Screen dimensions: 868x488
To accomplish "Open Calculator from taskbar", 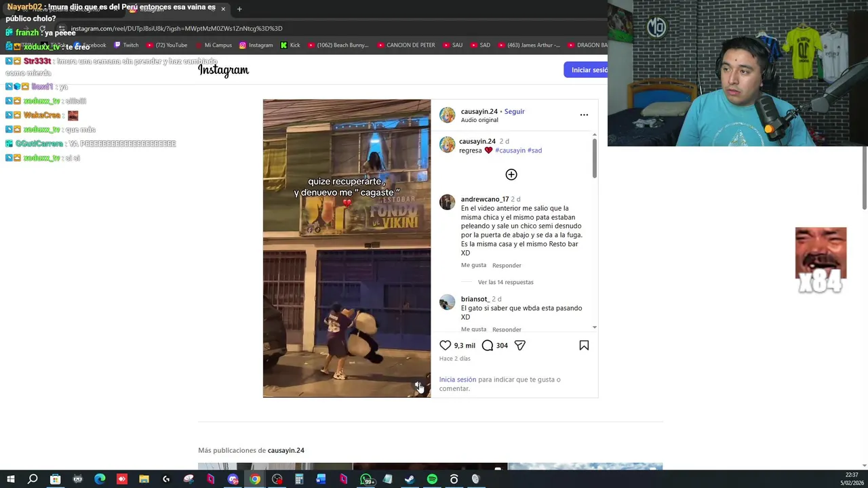I will point(299,479).
